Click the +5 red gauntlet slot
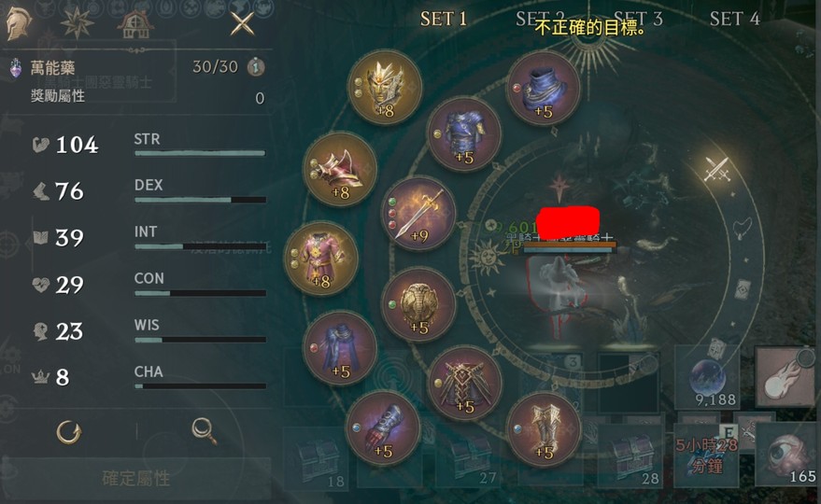Image resolution: width=821 pixels, height=504 pixels. (383, 428)
